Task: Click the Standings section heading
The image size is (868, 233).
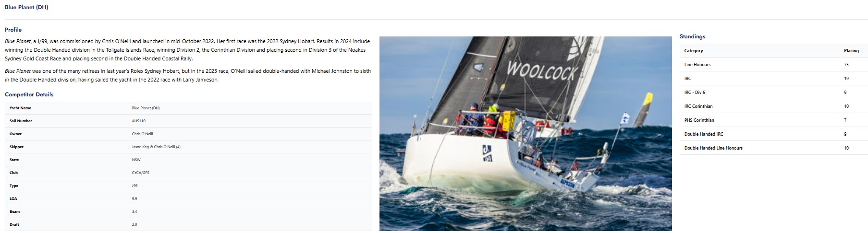Action: (x=692, y=36)
